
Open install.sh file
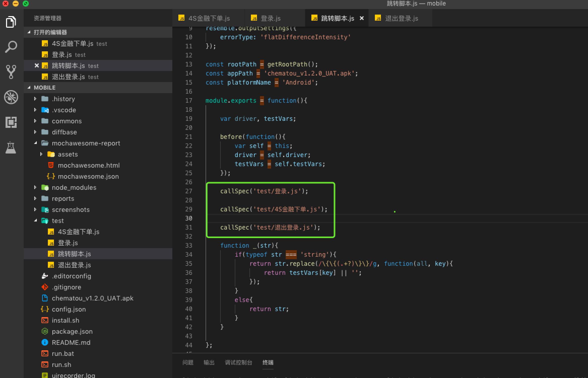(98, 320)
